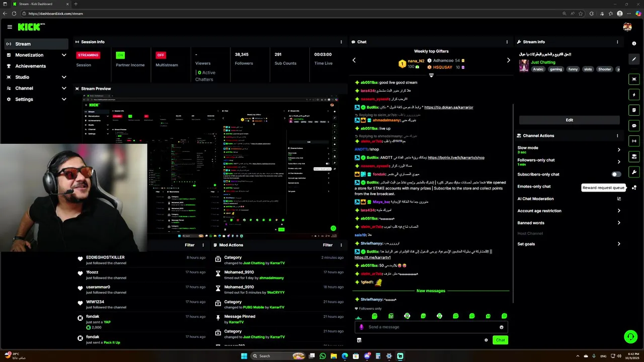
Task: Select Stream in the sidebar
Action: pos(36,44)
